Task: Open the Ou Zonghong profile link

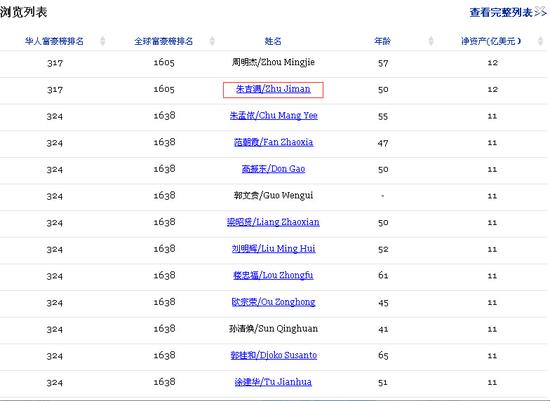Action: click(x=274, y=302)
